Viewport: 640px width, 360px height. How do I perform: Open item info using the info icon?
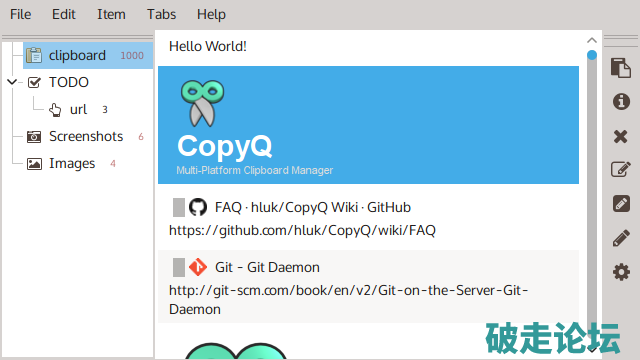pos(621,102)
